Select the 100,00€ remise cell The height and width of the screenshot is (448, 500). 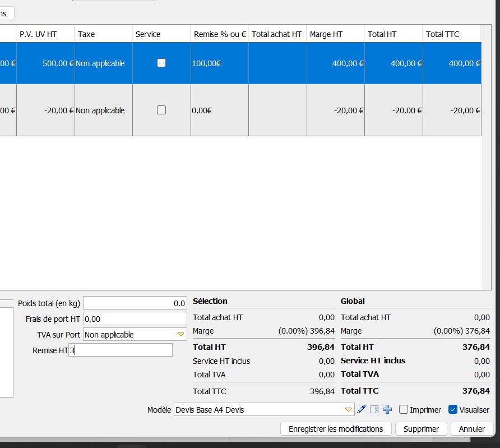pos(220,63)
